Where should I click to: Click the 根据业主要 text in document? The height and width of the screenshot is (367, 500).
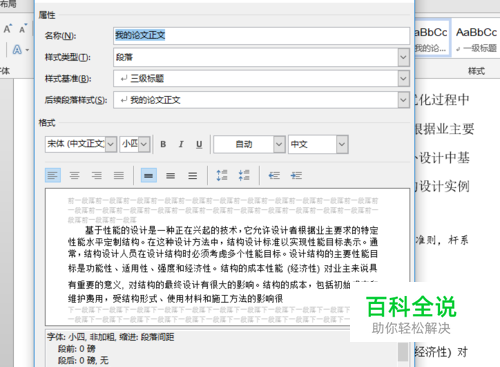444,129
